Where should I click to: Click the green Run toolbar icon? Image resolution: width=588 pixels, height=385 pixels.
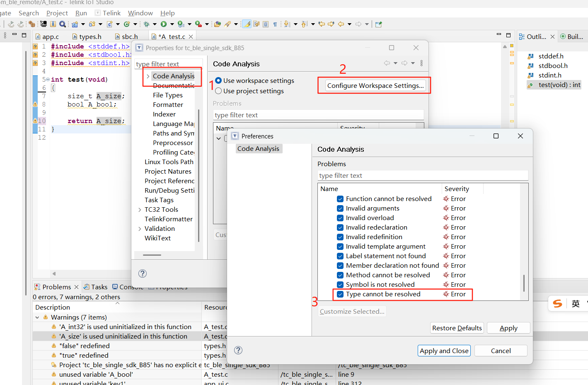pos(164,24)
